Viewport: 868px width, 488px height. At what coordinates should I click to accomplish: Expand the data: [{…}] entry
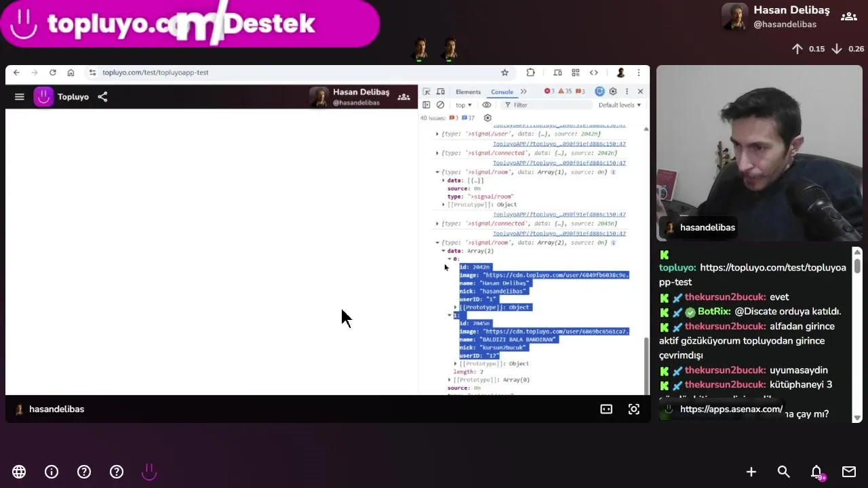(443, 180)
